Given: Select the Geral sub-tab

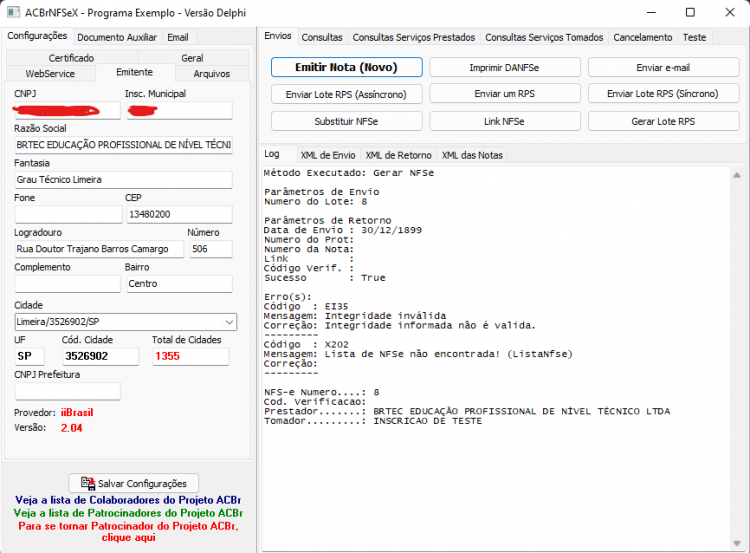Looking at the screenshot, I should [192, 58].
